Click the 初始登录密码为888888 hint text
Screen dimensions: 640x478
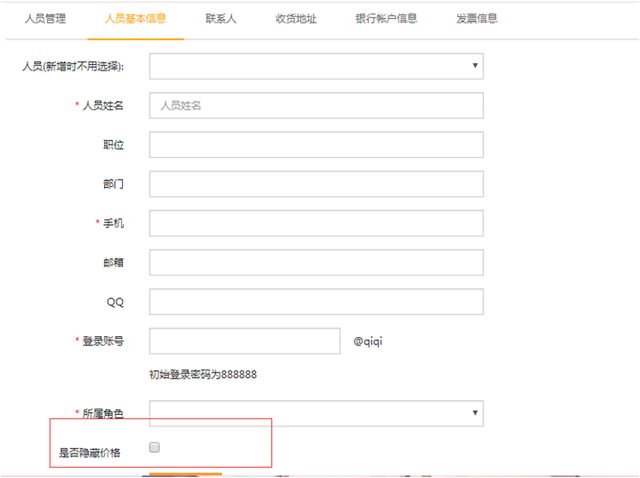(203, 374)
